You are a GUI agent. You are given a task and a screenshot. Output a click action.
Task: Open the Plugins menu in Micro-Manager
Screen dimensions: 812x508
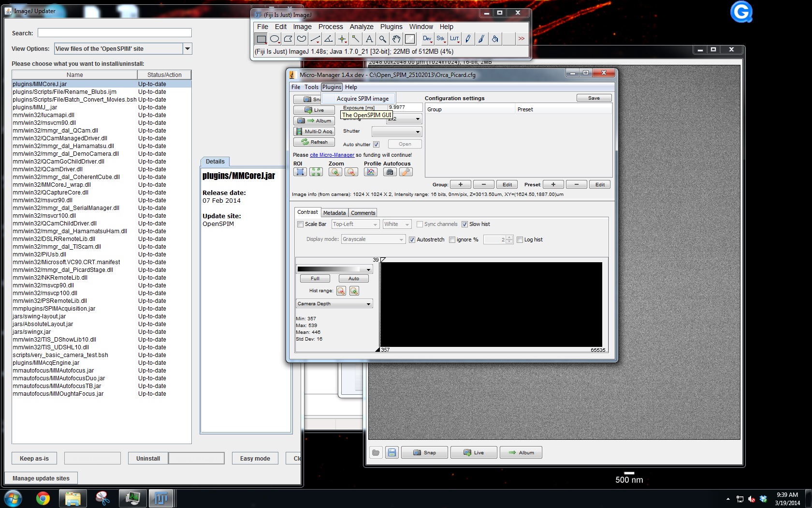(x=332, y=87)
